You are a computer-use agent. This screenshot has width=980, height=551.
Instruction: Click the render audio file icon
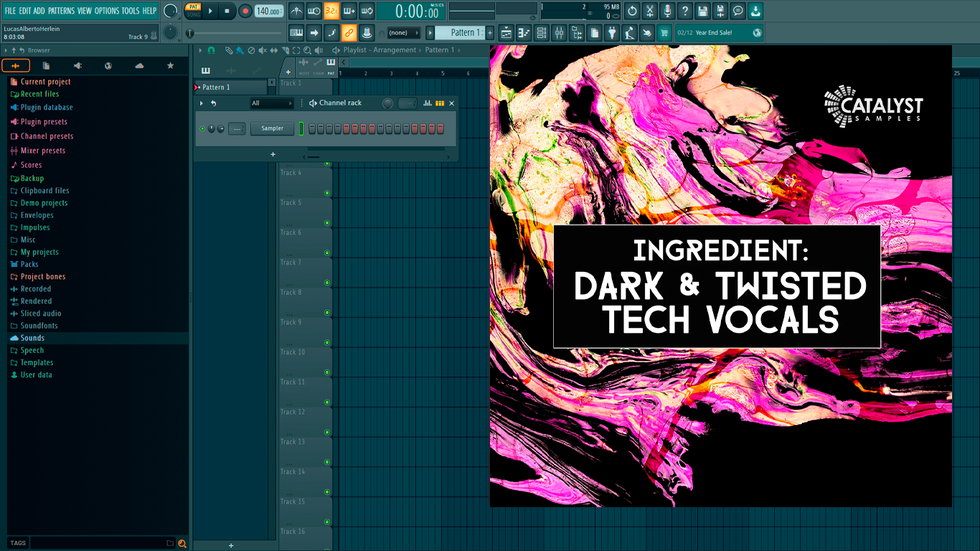(720, 11)
